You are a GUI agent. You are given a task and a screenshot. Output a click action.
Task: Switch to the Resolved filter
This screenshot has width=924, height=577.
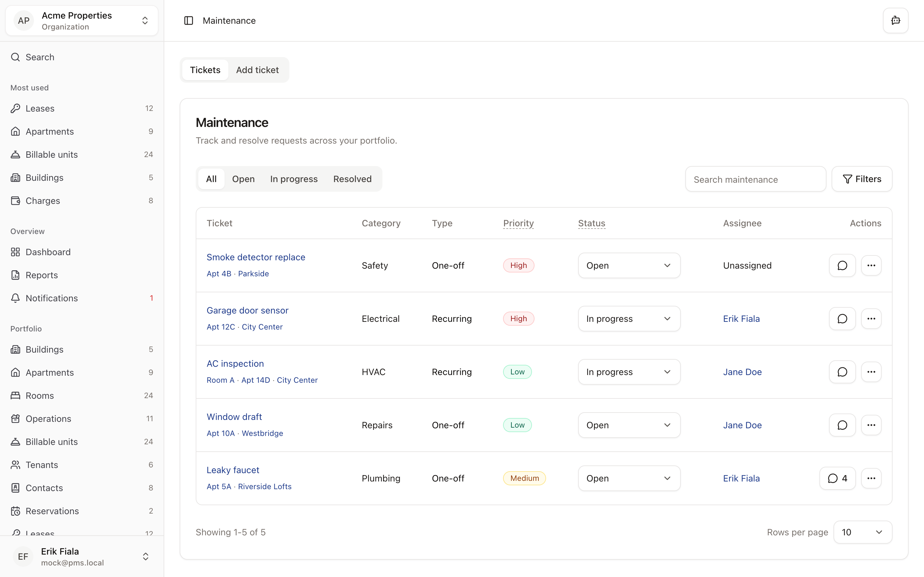(x=352, y=179)
